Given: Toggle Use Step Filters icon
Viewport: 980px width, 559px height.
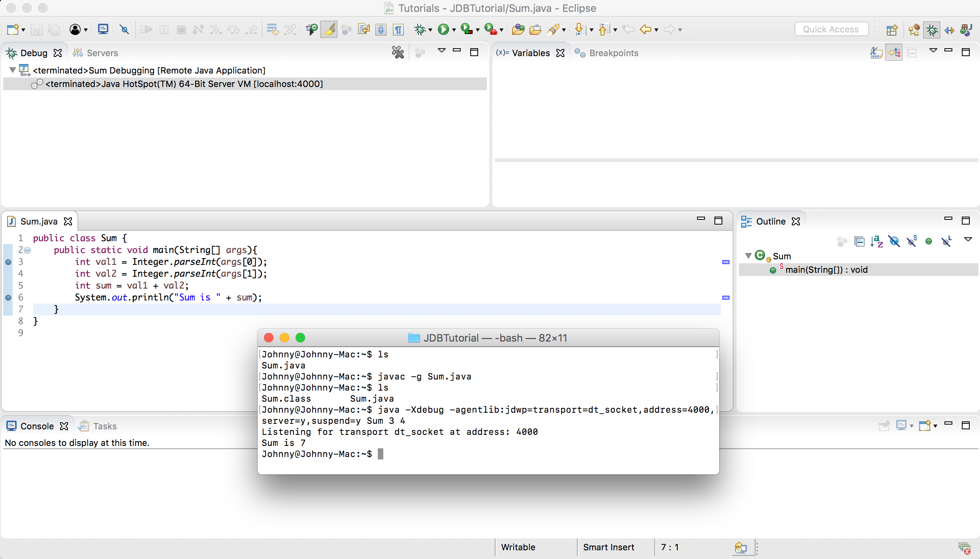Looking at the screenshot, I should (290, 29).
